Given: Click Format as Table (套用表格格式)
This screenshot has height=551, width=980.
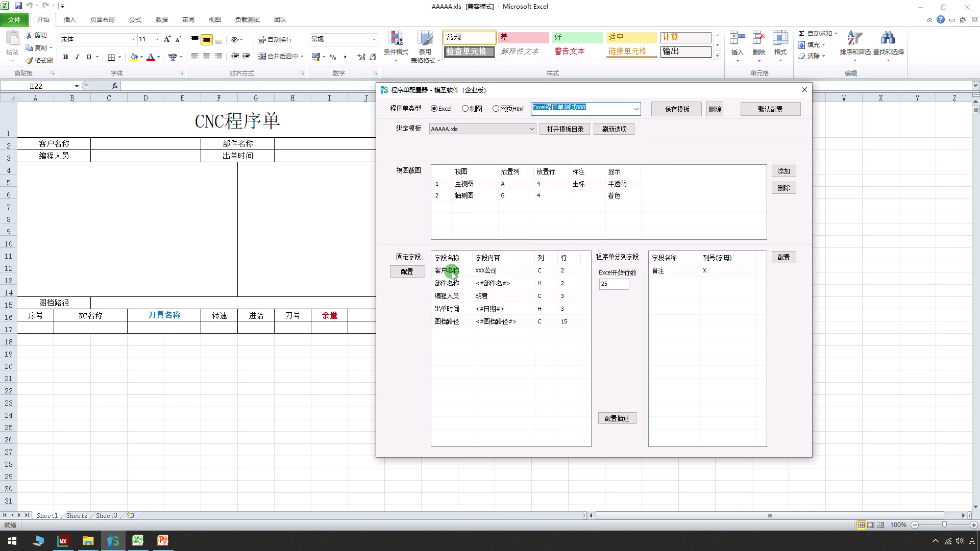Looking at the screenshot, I should tap(425, 46).
